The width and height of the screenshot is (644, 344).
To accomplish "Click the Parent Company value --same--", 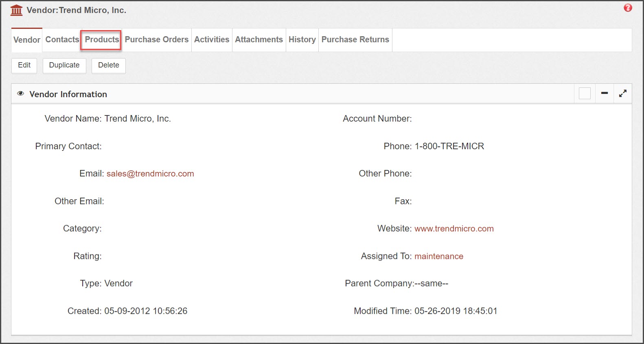I will (431, 283).
